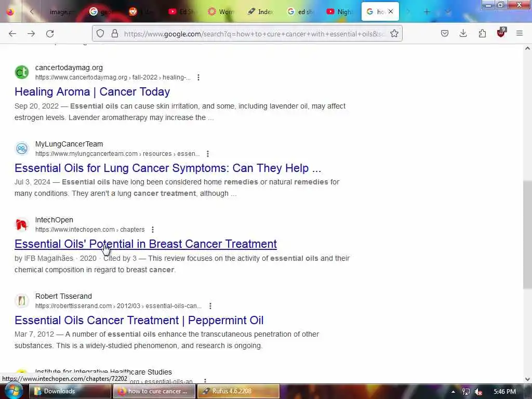Switch to the Reddit tab

(141, 12)
